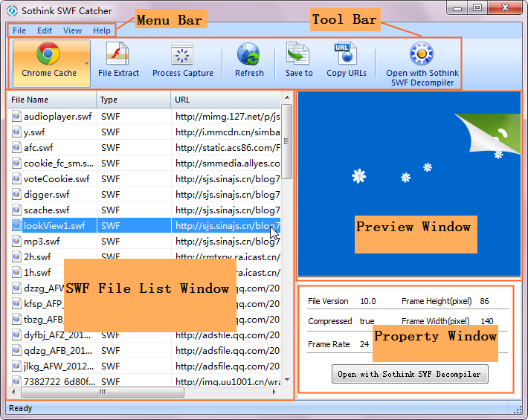
Task: Click the vertical scrollbar down arrow
Action: tap(287, 380)
